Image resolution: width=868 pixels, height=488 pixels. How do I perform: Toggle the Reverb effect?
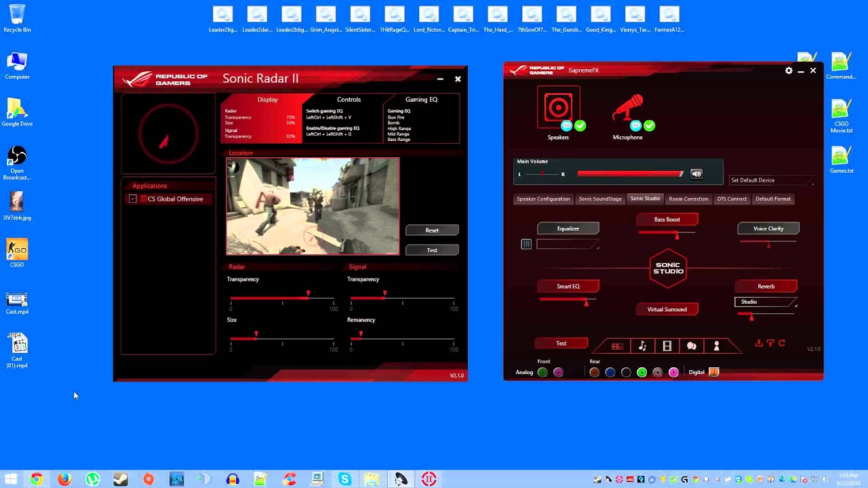[766, 286]
